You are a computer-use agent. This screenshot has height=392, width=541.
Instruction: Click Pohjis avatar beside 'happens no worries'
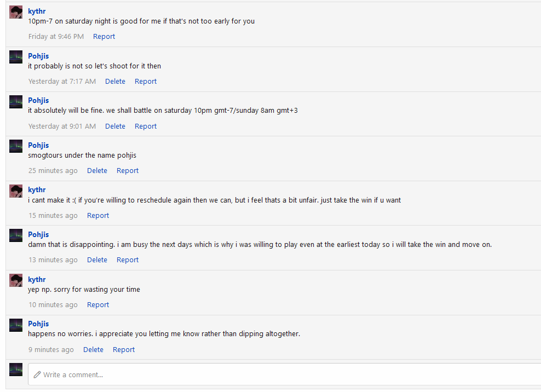coord(16,325)
